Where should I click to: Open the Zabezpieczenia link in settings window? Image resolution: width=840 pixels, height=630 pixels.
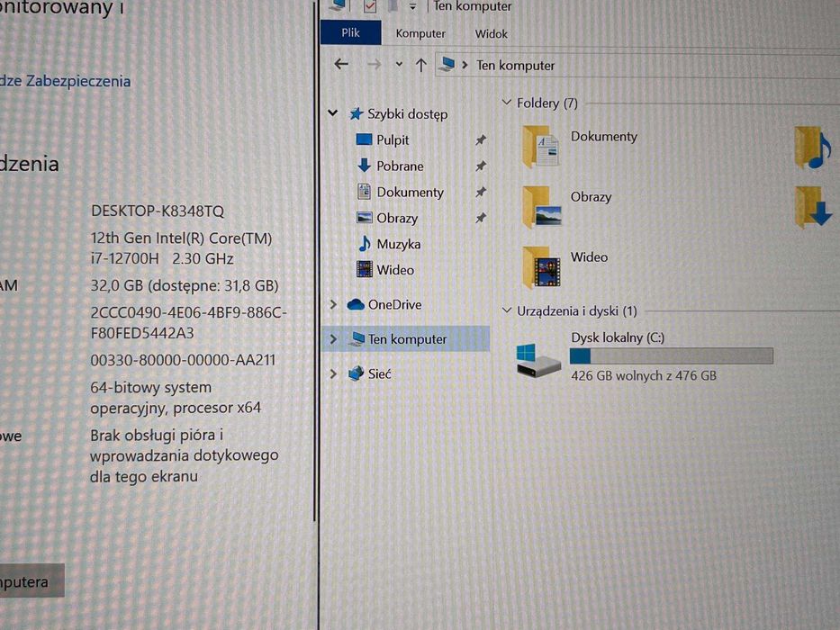click(x=66, y=81)
